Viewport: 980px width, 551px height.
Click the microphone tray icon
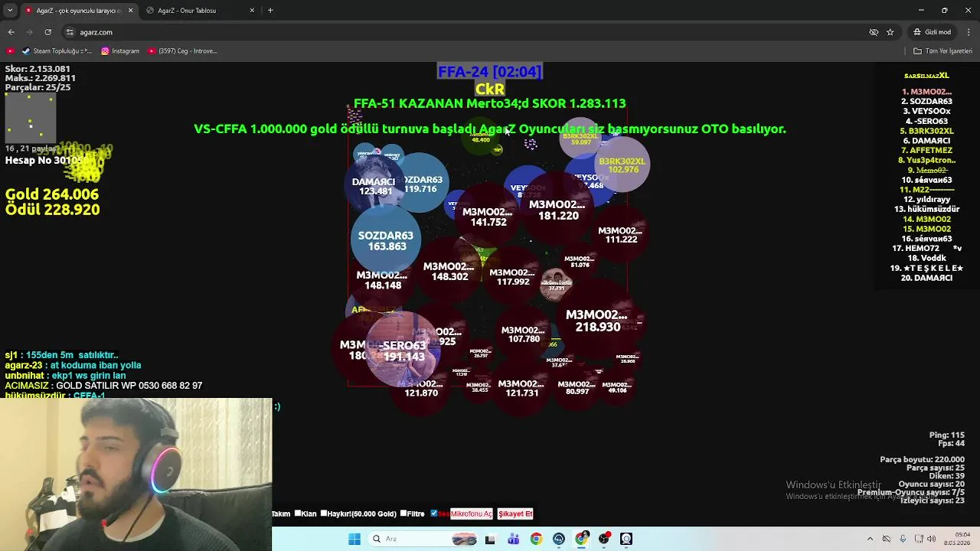coord(903,539)
